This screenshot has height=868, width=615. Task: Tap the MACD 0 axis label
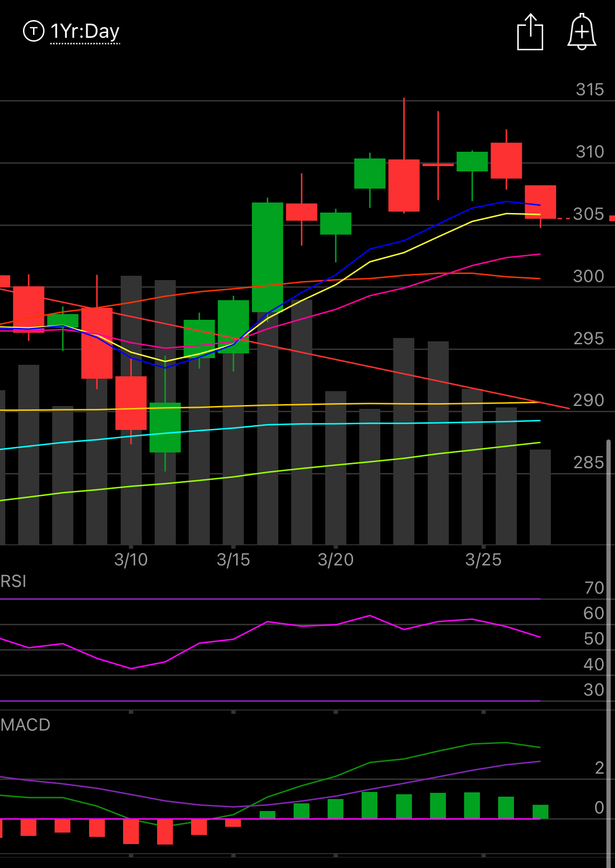599,808
